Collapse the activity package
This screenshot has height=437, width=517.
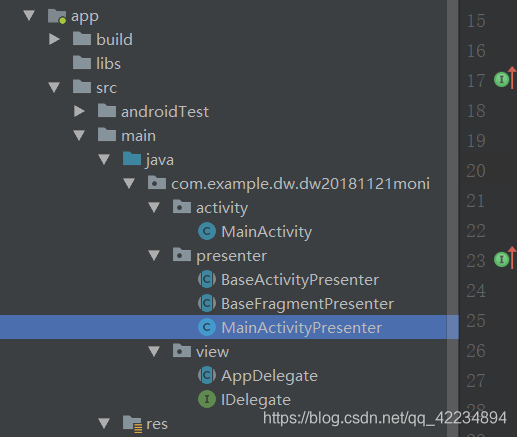coord(154,208)
